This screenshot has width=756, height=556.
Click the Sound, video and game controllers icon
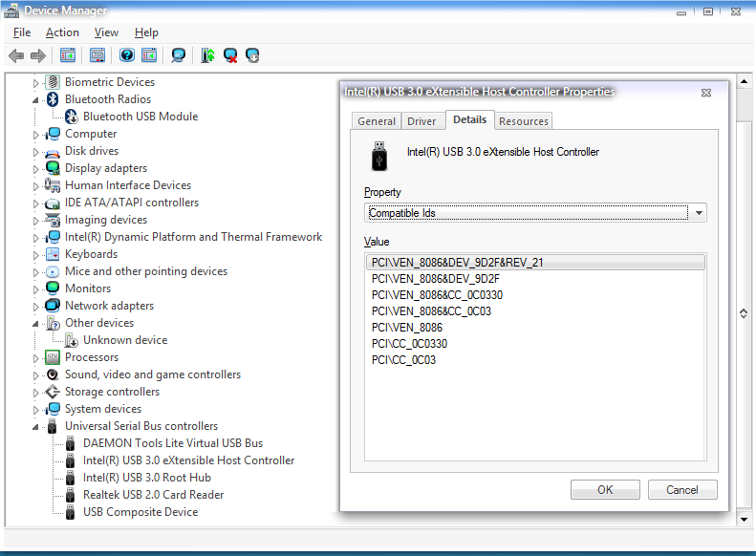click(53, 374)
